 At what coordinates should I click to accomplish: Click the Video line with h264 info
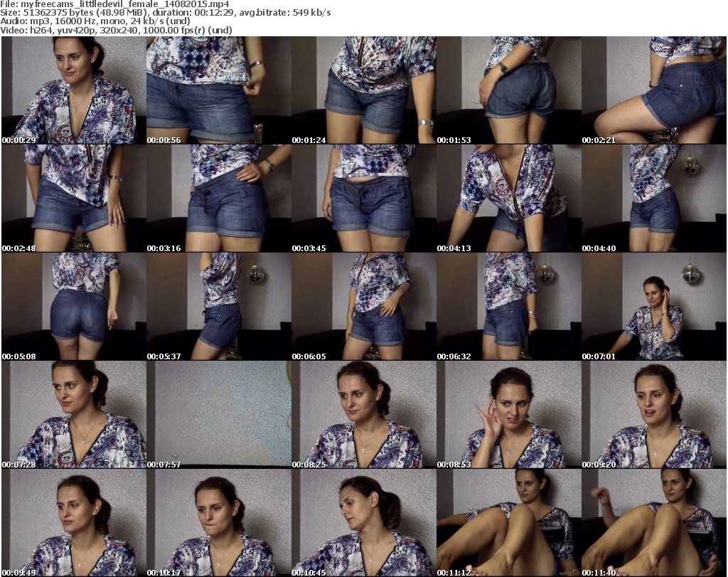(x=116, y=30)
